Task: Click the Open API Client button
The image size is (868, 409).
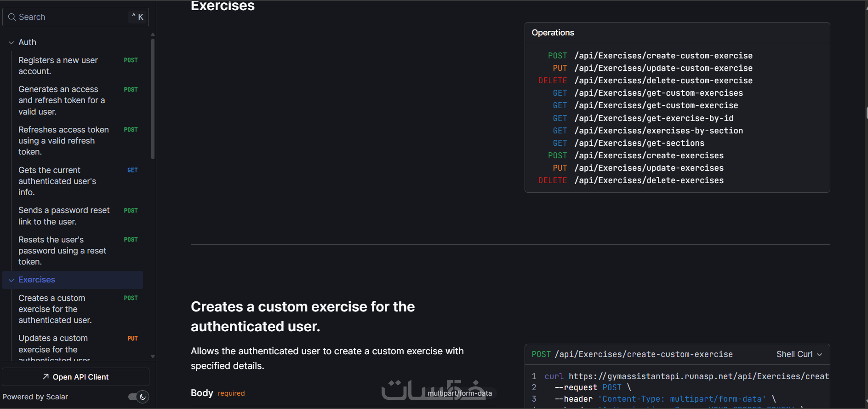Action: coord(75,377)
